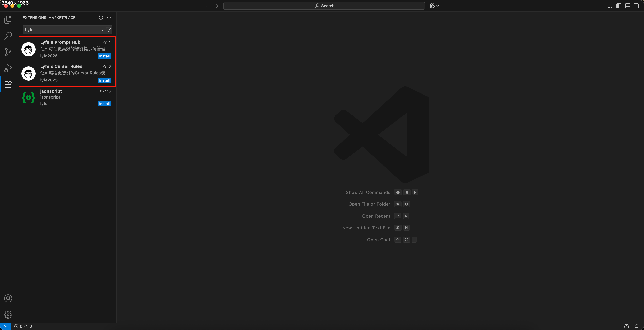Open the filter extensions funnel menu
This screenshot has height=330, width=644.
(x=109, y=30)
